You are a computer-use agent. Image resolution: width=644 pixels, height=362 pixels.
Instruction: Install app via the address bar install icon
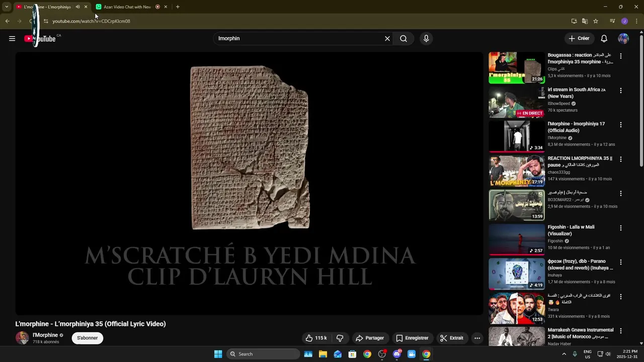574,21
